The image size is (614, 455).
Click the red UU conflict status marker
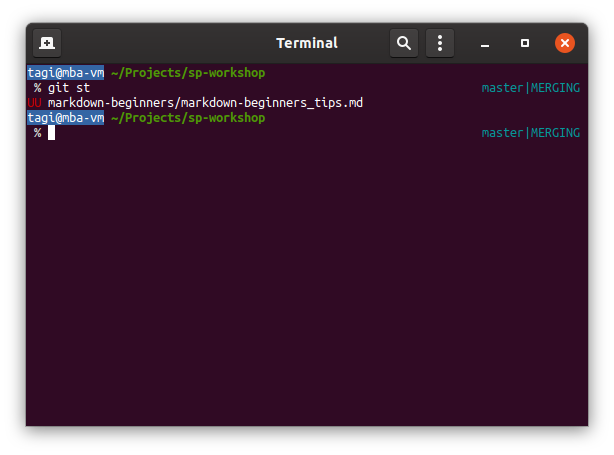[34, 103]
